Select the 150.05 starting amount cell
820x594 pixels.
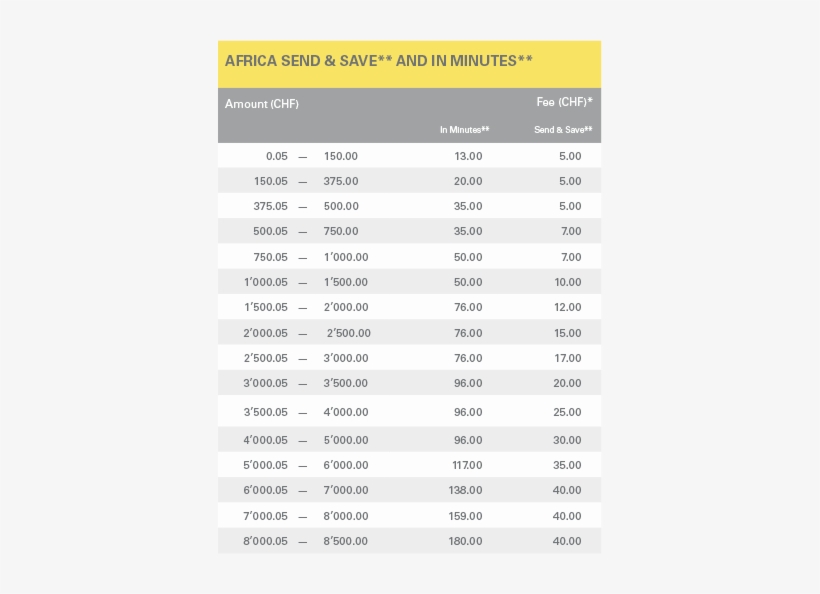[270, 181]
